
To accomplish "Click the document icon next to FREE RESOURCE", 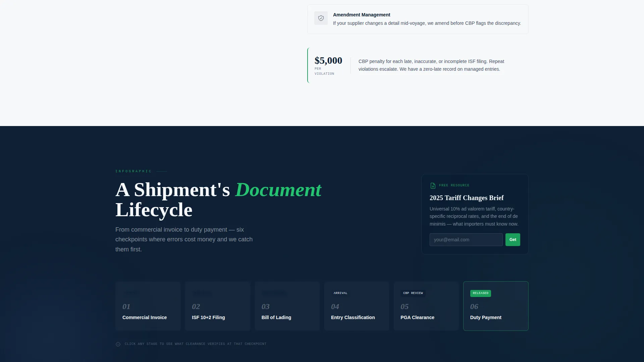I will (x=433, y=186).
